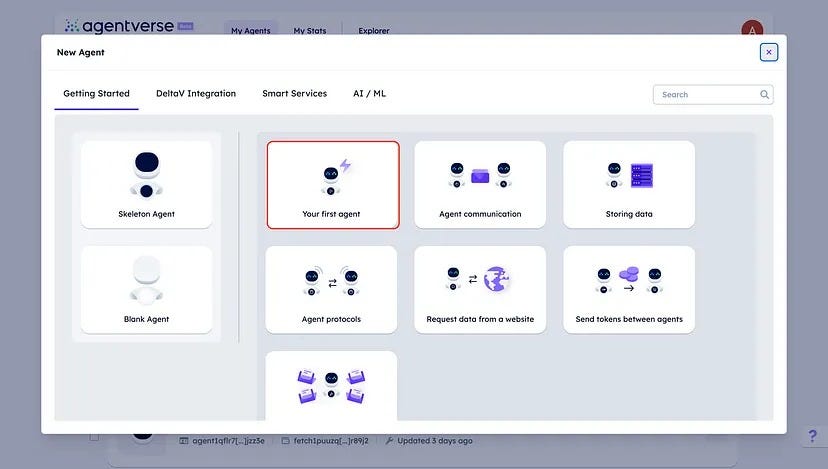Open Explorer in the background navigation
Viewport: 828px width, 469px height.
(374, 31)
